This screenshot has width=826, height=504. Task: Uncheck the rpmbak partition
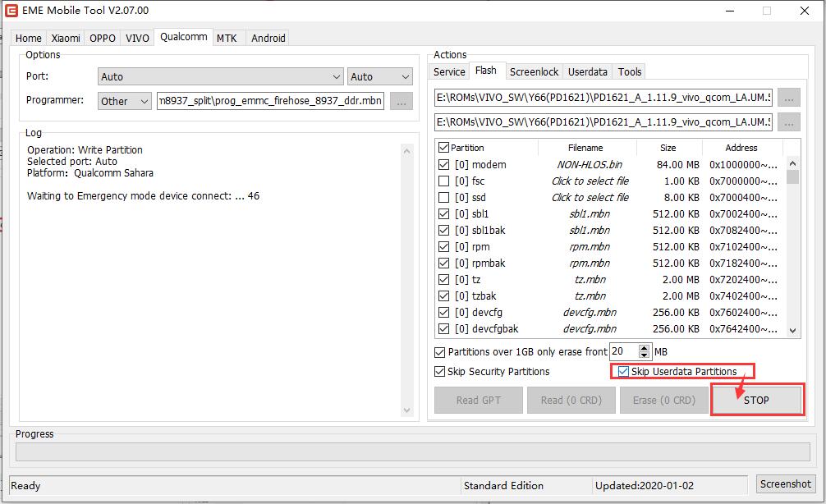click(x=444, y=263)
